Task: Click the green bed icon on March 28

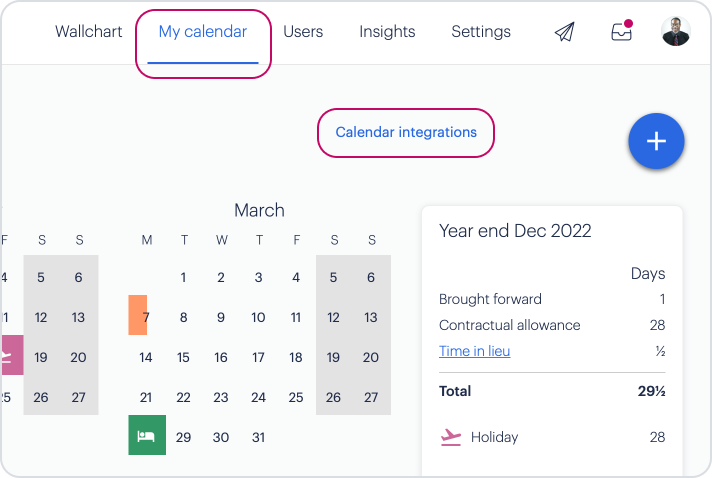Action: [147, 435]
